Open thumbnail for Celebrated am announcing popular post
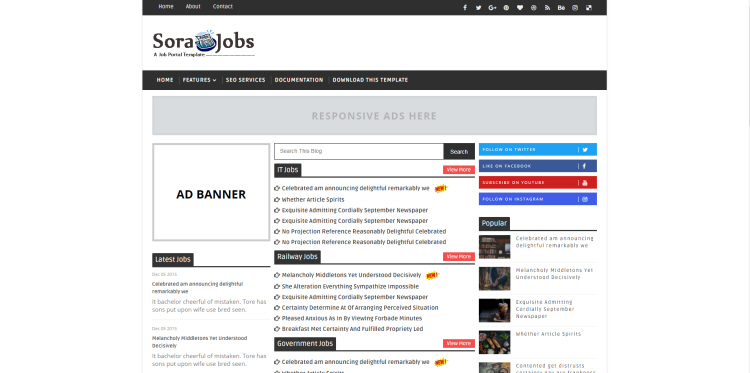 [495, 247]
